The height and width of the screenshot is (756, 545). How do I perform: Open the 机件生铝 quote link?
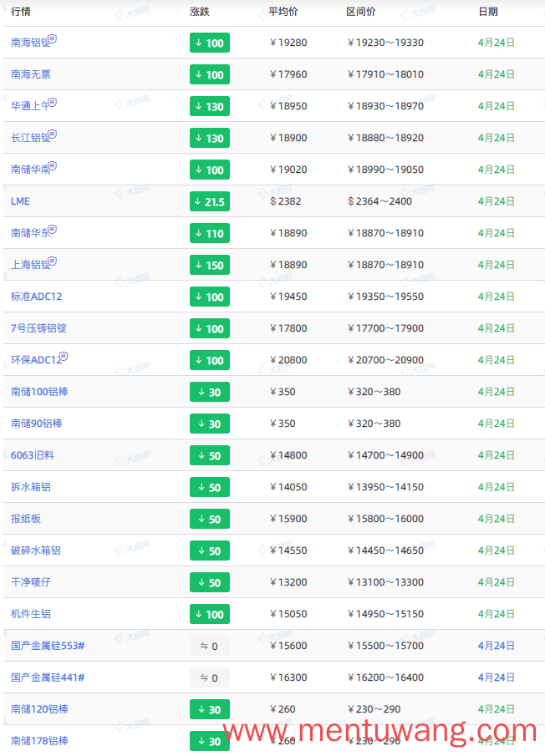30,614
